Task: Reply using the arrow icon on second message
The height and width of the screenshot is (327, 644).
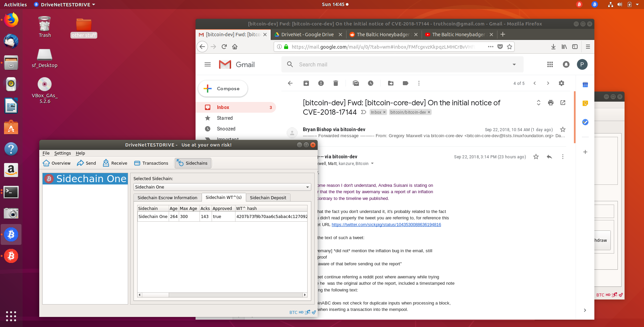Action: coord(549,157)
